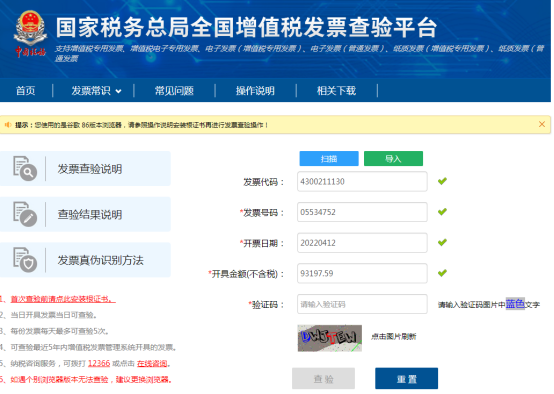Expand the 发票常识 dropdown menu

96,91
